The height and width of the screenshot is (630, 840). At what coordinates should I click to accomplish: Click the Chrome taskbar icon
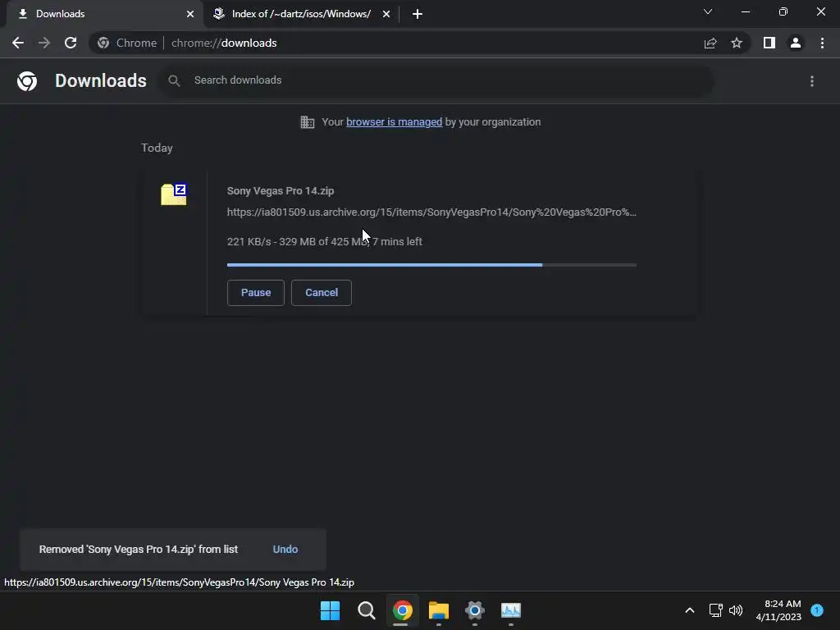(x=402, y=610)
